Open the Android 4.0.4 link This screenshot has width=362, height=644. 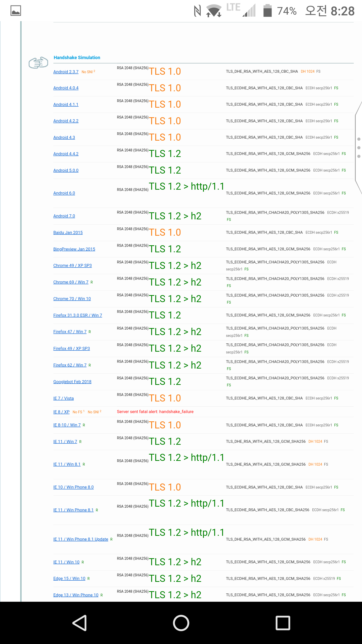[x=66, y=88]
